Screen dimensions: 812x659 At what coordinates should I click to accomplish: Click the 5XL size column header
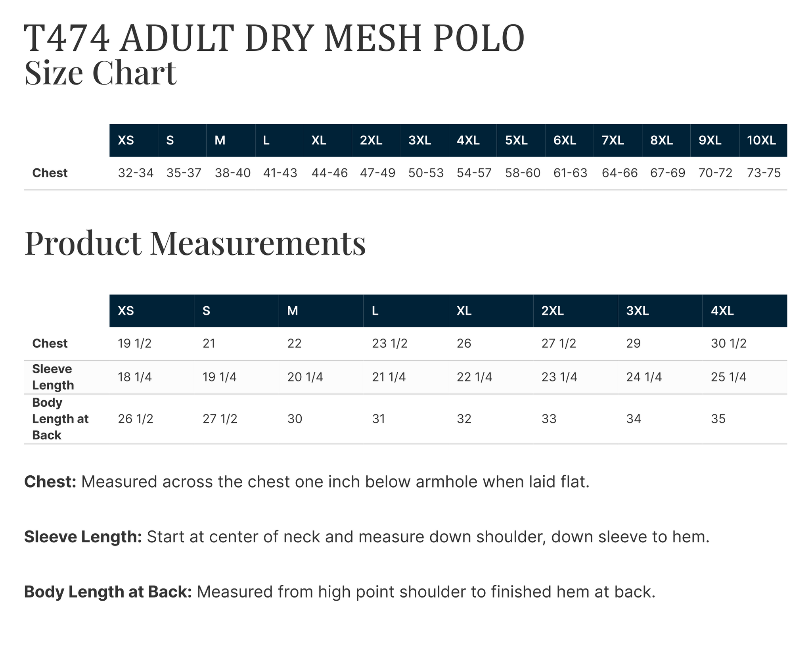click(x=516, y=140)
